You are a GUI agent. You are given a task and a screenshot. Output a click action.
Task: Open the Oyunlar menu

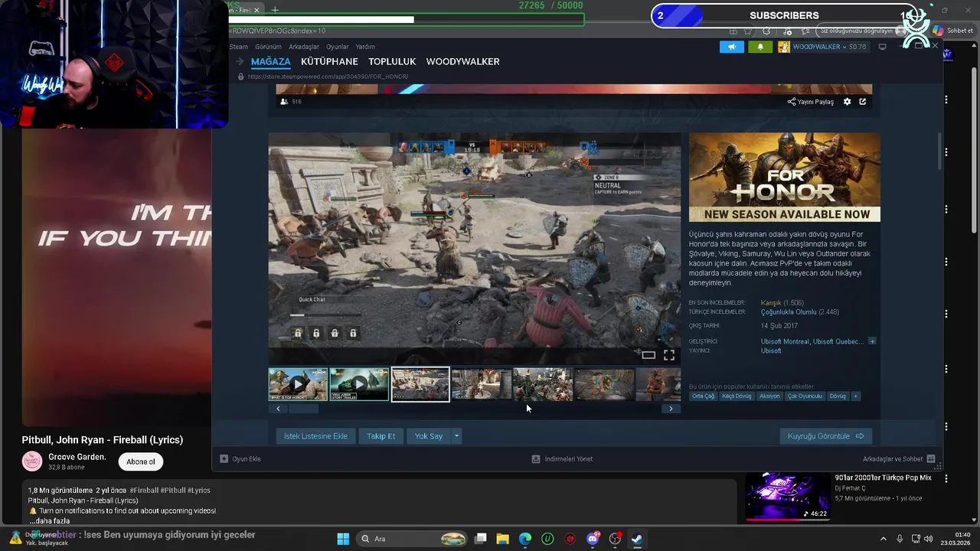(x=338, y=47)
